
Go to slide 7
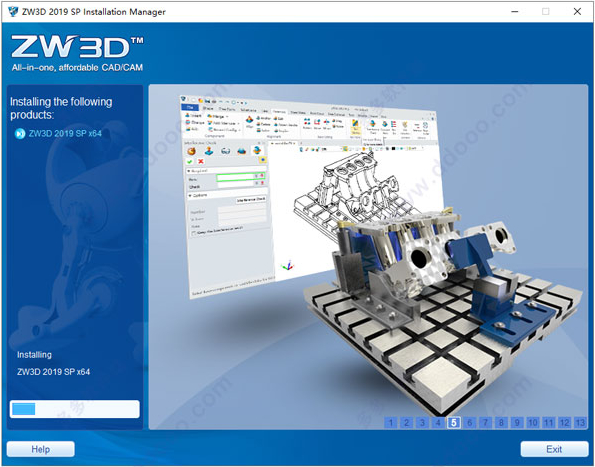485,423
